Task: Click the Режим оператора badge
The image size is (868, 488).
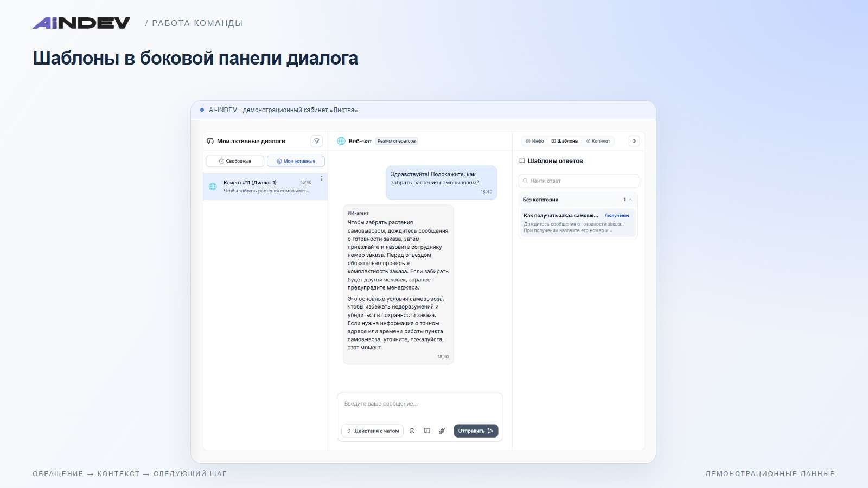Action: click(x=397, y=141)
